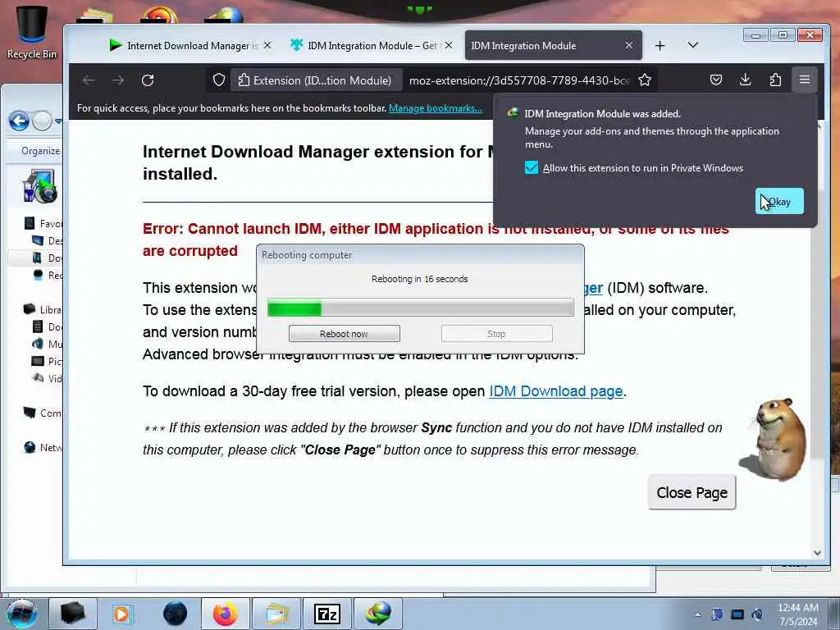
Task: Select Computer in Explorer navigation pane
Action: 43,413
